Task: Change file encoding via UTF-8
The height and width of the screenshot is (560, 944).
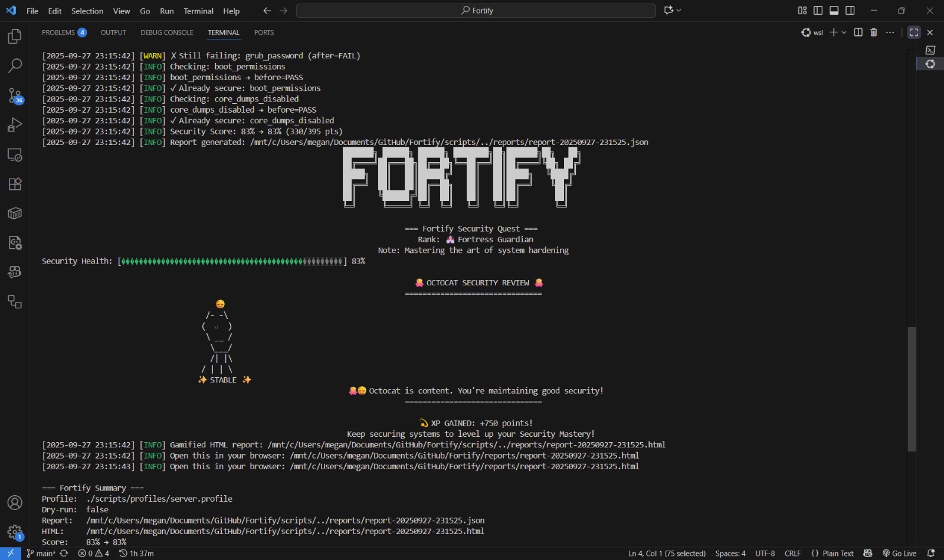Action: click(x=765, y=554)
